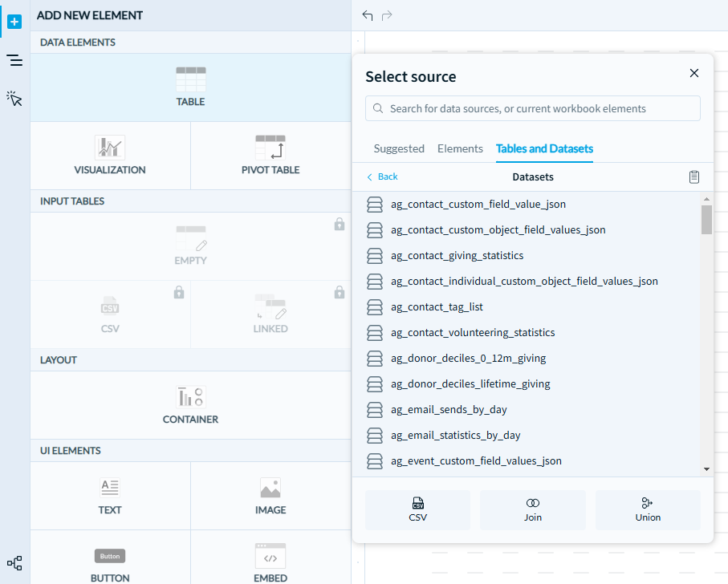Select ag_contact_giving_statistics dataset
The image size is (728, 584).
tap(527, 256)
